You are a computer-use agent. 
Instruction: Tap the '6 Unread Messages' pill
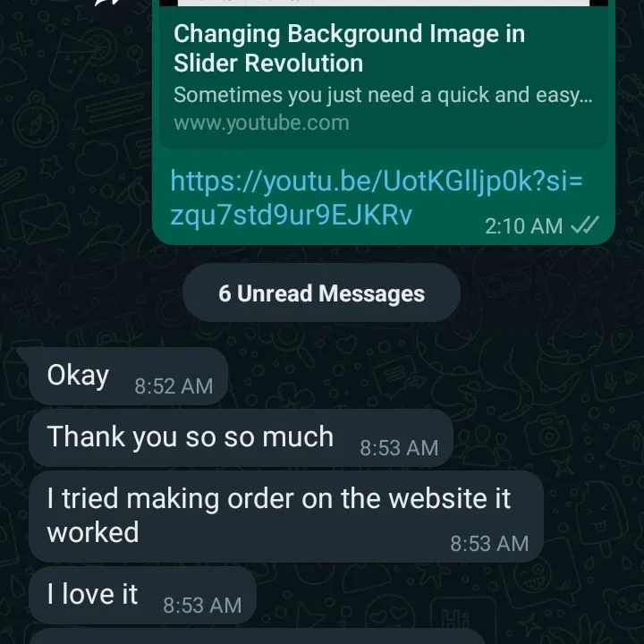pos(322,293)
